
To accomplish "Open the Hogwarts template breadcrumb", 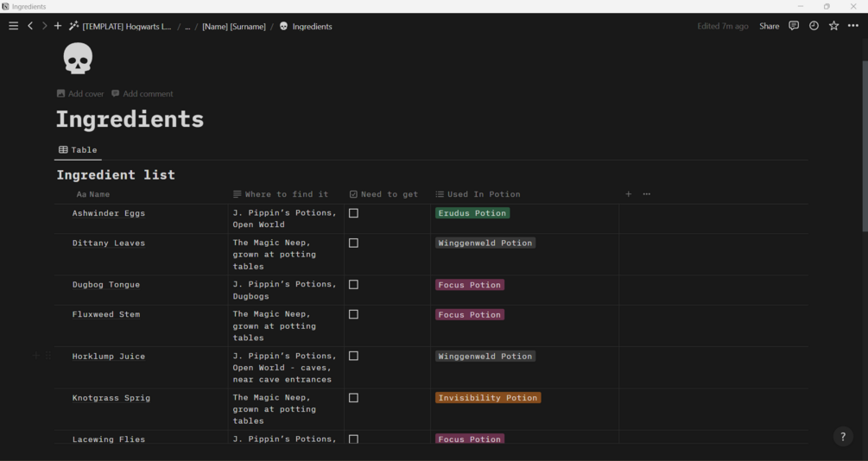I will [127, 26].
